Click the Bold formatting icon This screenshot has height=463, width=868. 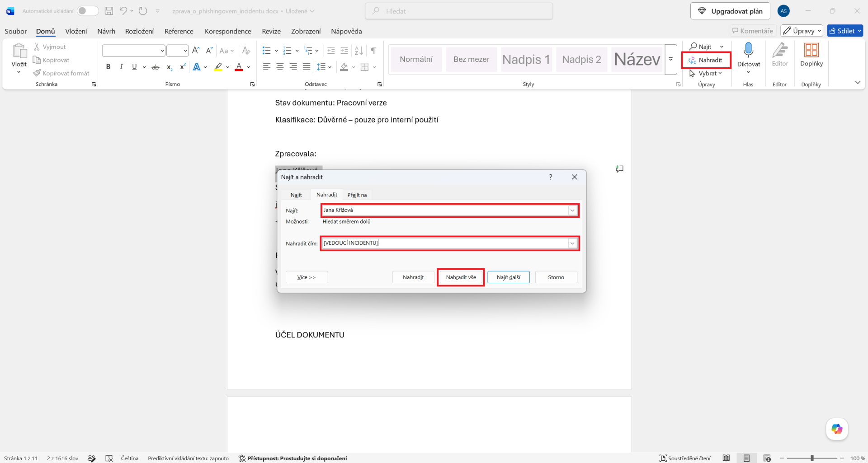pos(108,67)
